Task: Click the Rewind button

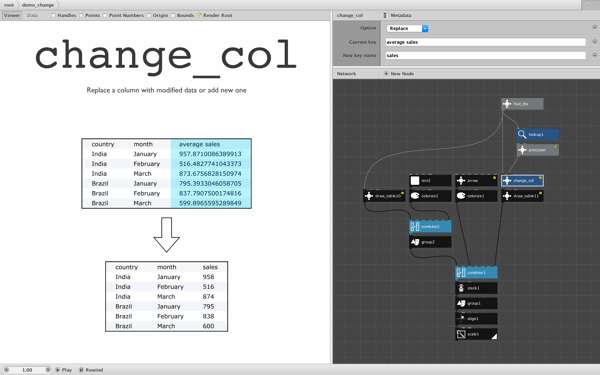Action: tap(91, 370)
